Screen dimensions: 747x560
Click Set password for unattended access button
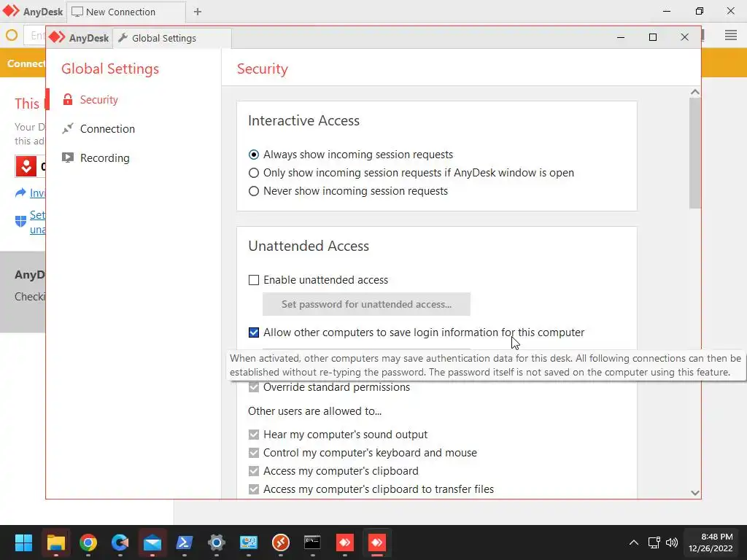point(366,304)
